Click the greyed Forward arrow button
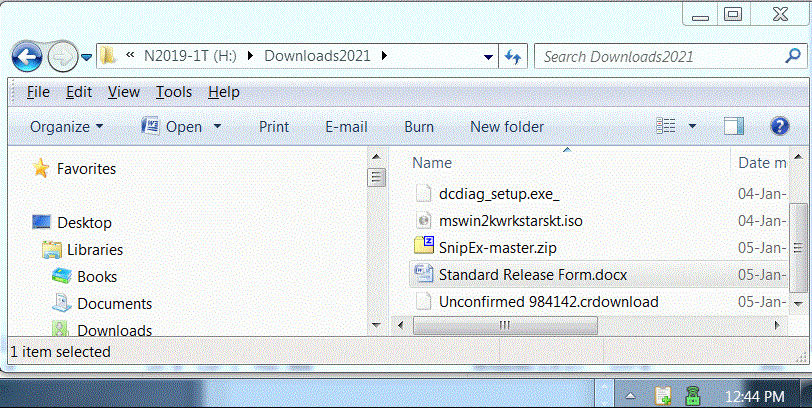 (x=63, y=56)
